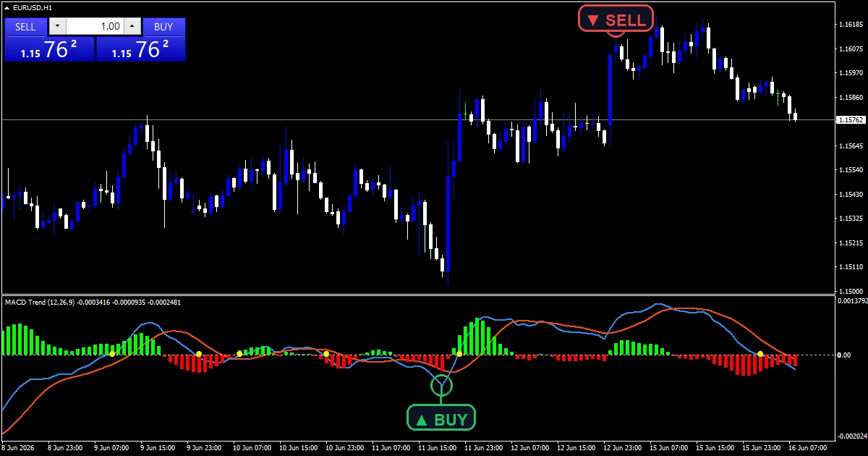Click the 15 Jun 15:00 time label
868x456 pixels.
click(715, 448)
